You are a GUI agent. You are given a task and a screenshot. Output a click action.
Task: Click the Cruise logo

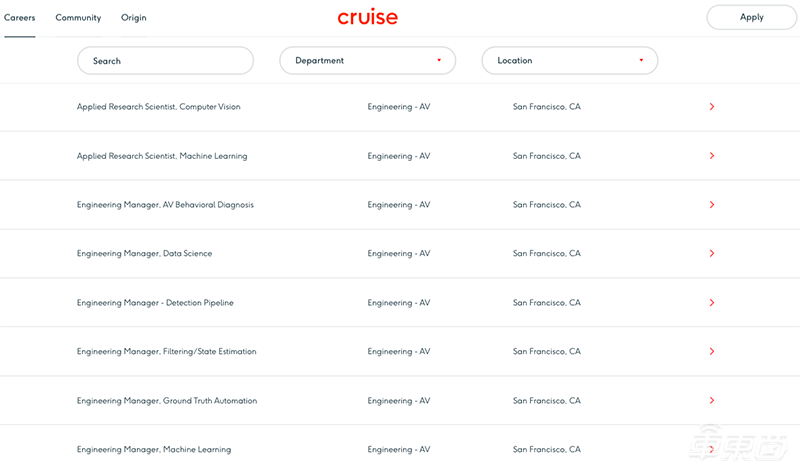pyautogui.click(x=368, y=17)
